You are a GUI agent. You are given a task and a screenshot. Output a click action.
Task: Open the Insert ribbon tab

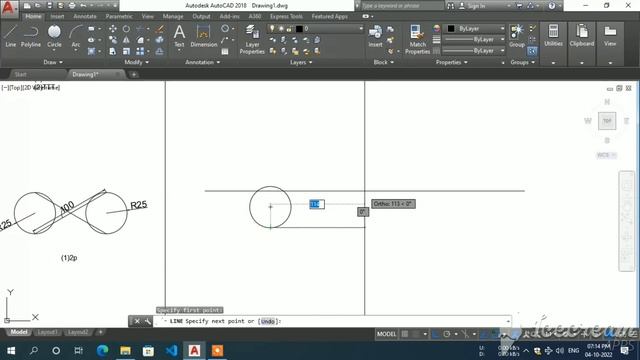(57, 16)
